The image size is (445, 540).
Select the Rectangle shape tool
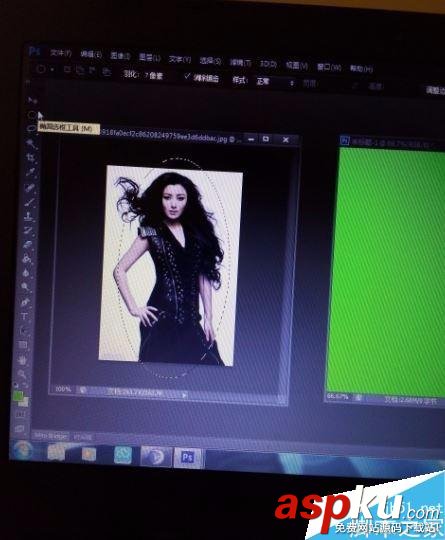pos(23,345)
